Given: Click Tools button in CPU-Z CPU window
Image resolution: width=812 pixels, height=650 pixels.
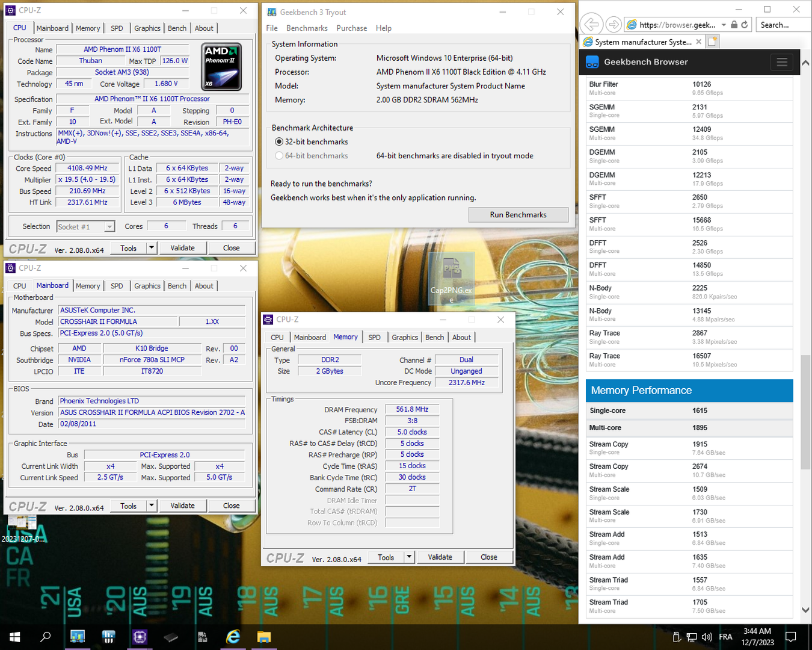Looking at the screenshot, I should tap(128, 248).
